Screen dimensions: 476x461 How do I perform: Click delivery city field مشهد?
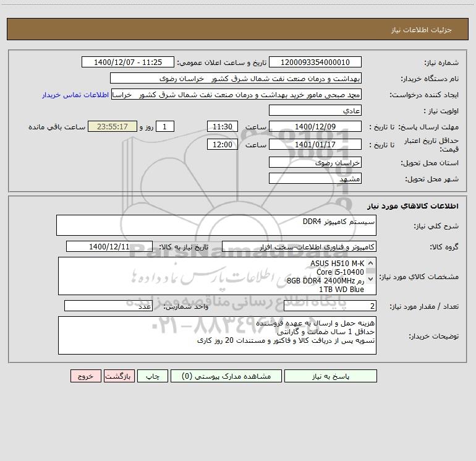[315, 178]
